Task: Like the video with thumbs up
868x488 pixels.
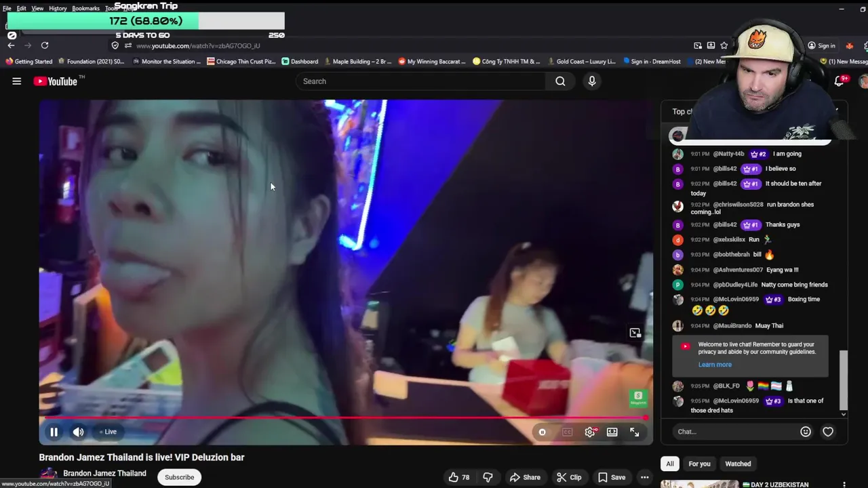Action: coord(459,477)
